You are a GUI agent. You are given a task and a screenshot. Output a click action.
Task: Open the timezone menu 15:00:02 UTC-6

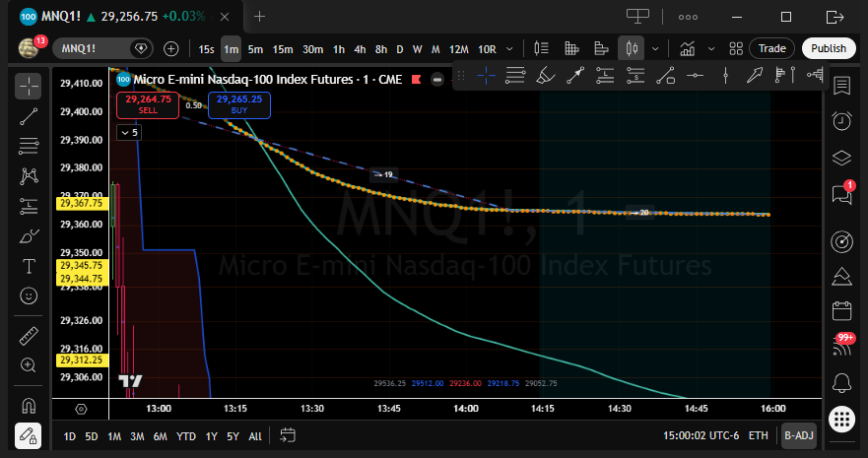[x=701, y=436]
